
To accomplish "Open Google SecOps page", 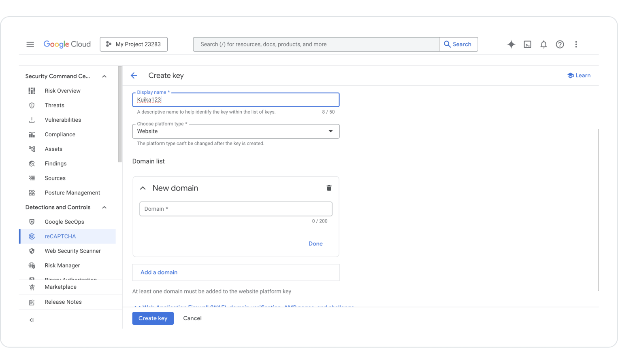I will (x=64, y=222).
